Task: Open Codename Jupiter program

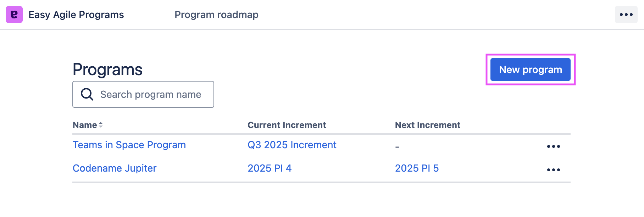Action: point(115,168)
